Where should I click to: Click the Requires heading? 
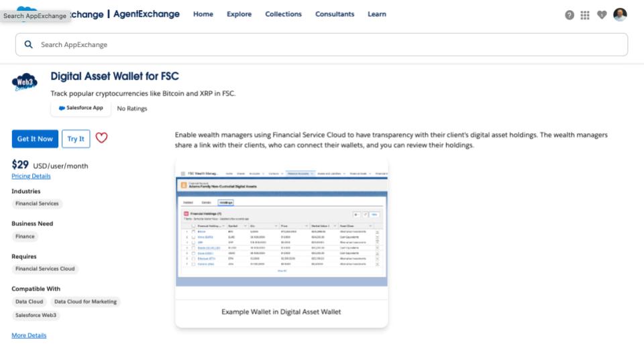24,257
